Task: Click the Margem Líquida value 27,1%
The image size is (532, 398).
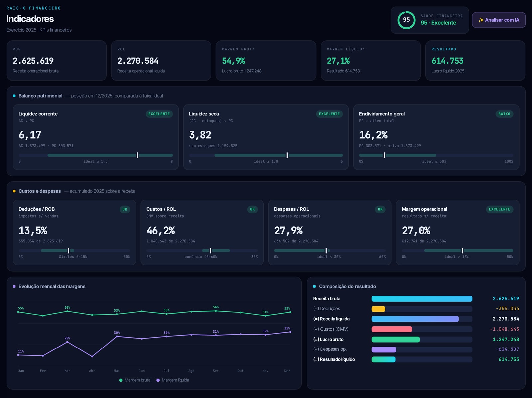Action: [338, 61]
